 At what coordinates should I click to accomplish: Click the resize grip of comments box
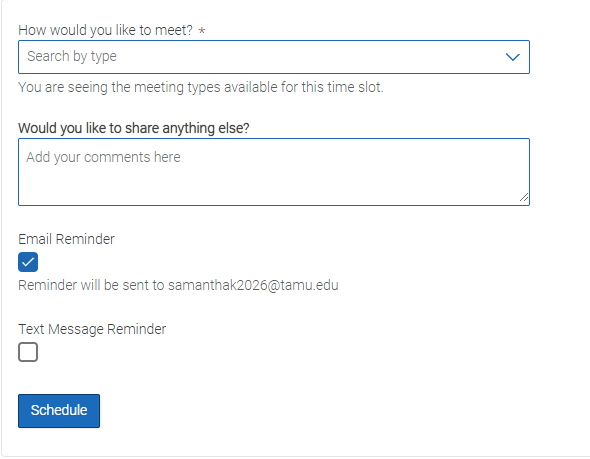click(524, 198)
